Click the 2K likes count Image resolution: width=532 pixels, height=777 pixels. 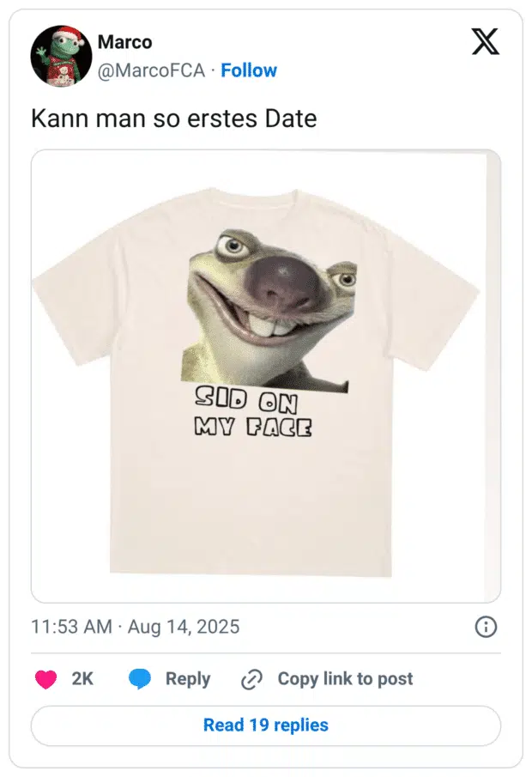(x=82, y=679)
